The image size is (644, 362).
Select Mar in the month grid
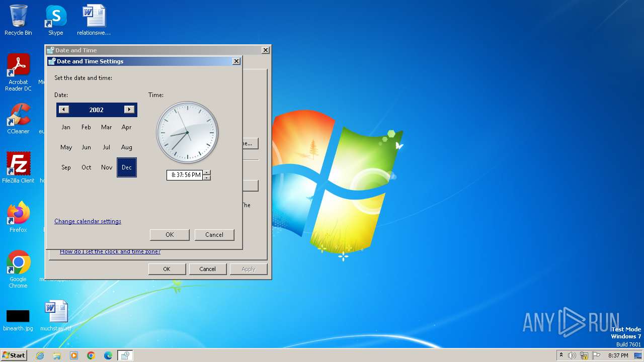point(106,127)
